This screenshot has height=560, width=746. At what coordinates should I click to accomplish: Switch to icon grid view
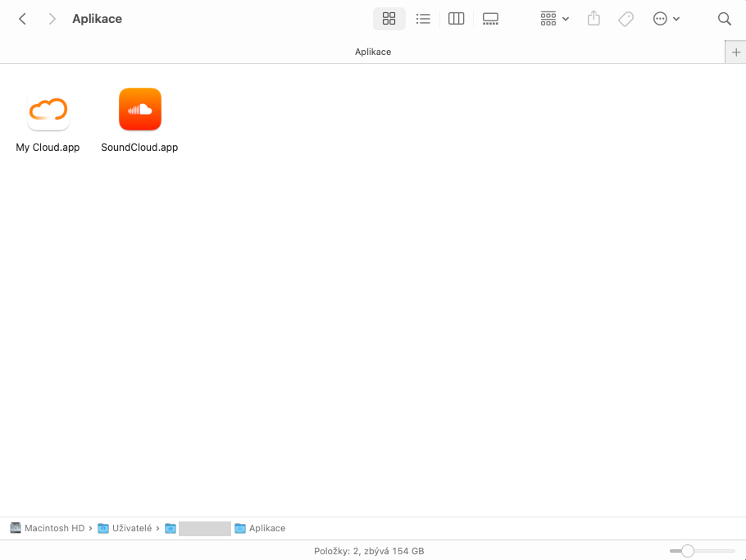click(389, 19)
